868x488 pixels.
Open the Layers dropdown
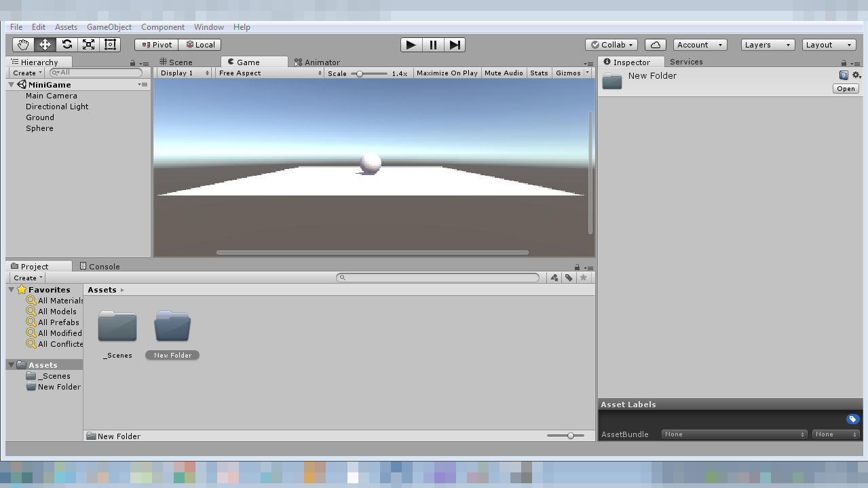[x=766, y=44]
